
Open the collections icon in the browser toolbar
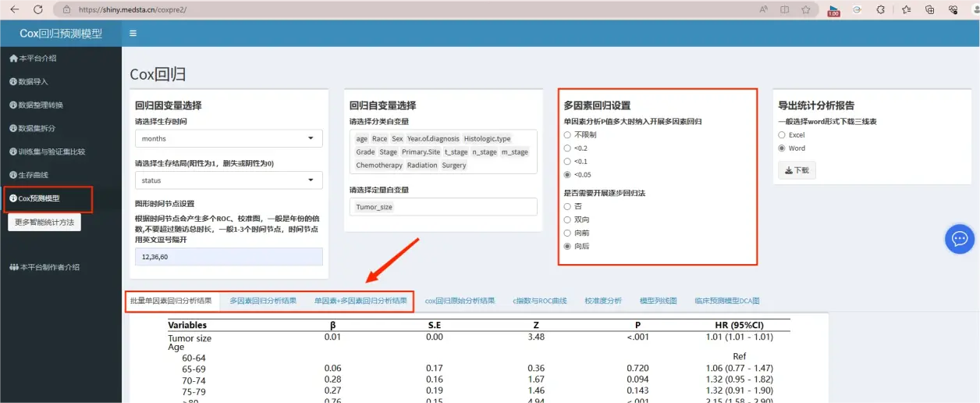[929, 9]
